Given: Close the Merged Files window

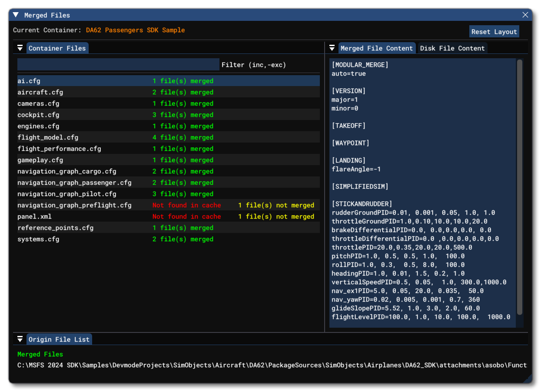Looking at the screenshot, I should pos(525,14).
